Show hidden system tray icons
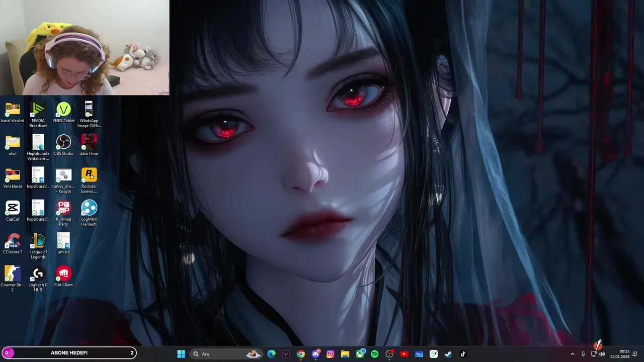Image resolution: width=644 pixels, height=362 pixels. pos(572,354)
